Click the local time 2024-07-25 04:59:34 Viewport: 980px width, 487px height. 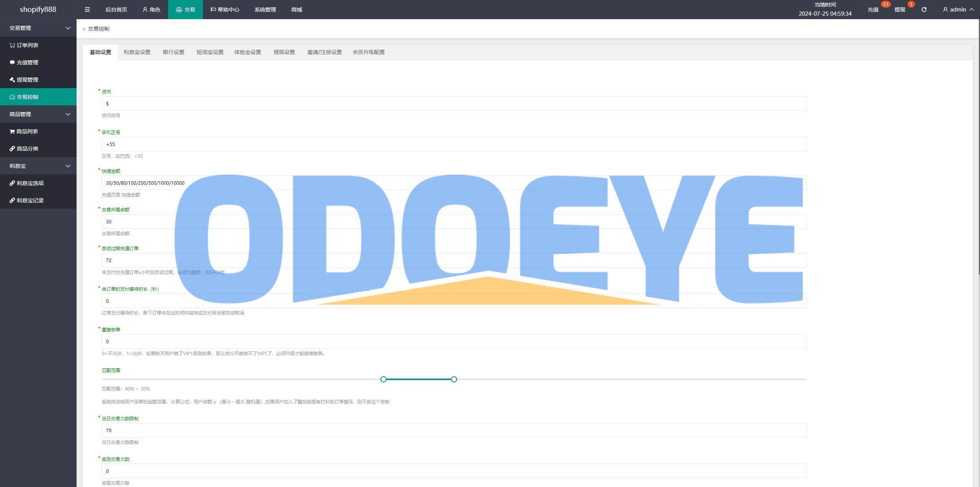(825, 13)
